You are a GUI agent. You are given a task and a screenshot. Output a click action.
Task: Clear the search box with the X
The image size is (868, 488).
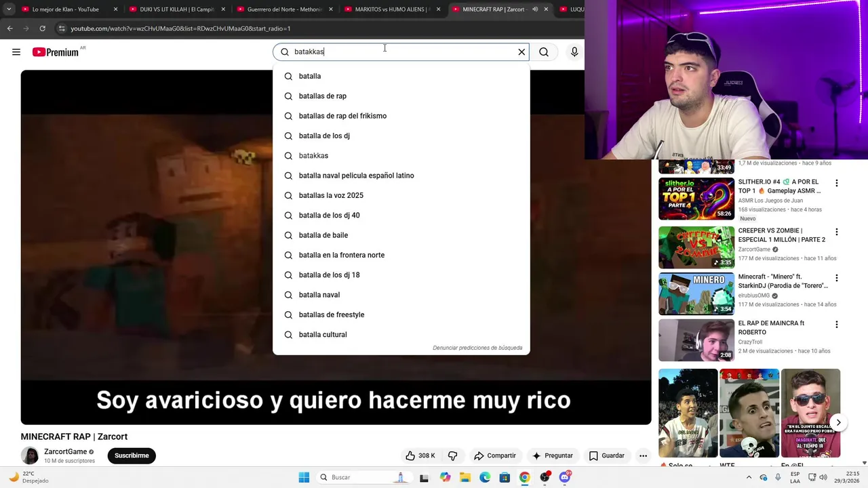tap(521, 52)
